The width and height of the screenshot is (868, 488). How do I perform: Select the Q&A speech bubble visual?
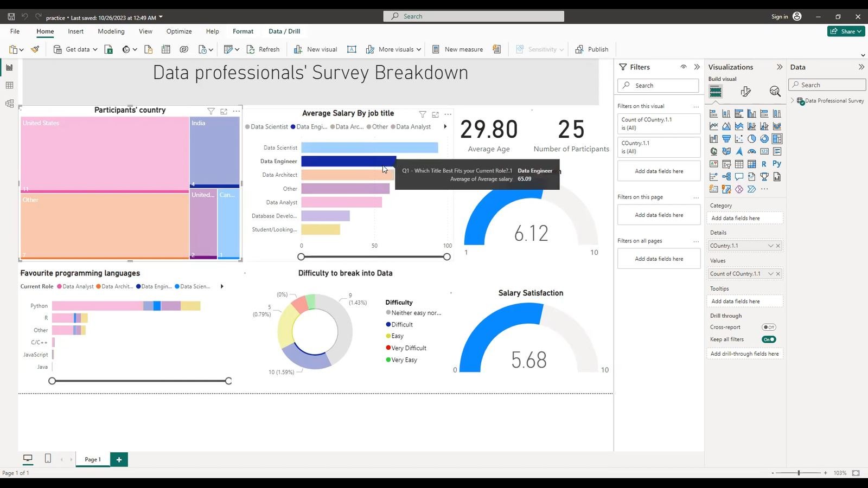click(x=739, y=177)
